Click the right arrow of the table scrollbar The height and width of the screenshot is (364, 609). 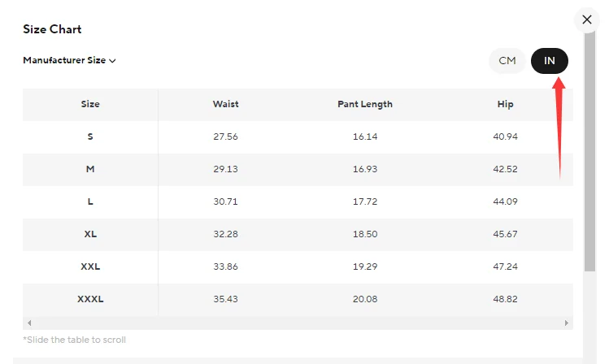pos(567,323)
